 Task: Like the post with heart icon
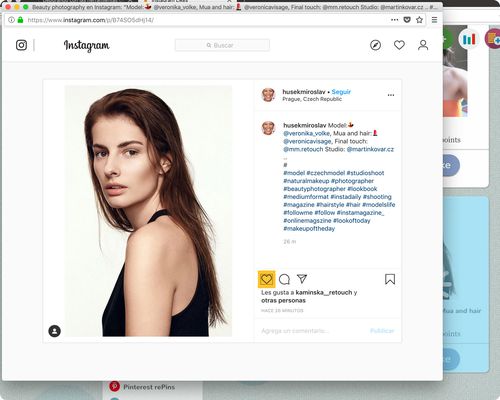tap(266, 279)
